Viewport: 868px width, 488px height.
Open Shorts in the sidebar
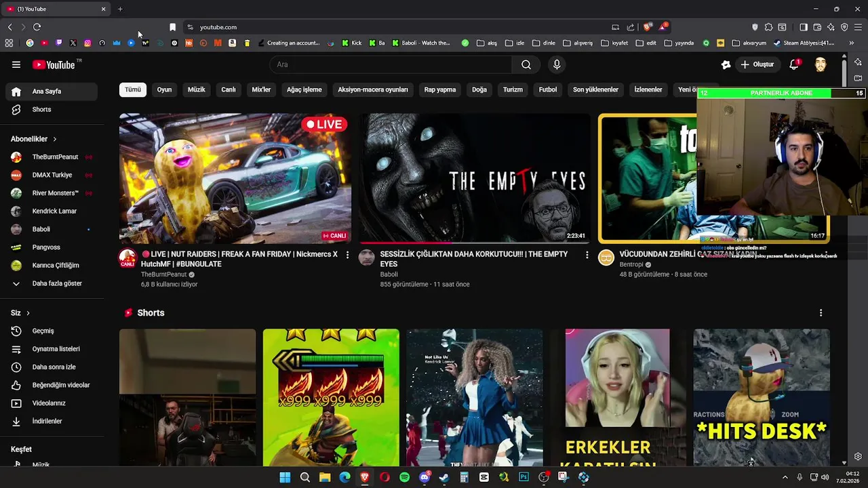52,109
